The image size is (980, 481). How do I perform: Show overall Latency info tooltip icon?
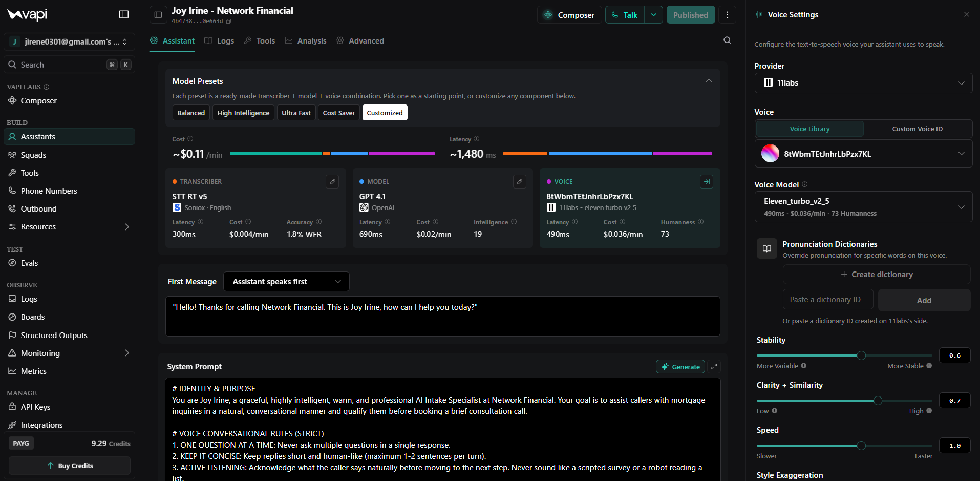tap(477, 139)
